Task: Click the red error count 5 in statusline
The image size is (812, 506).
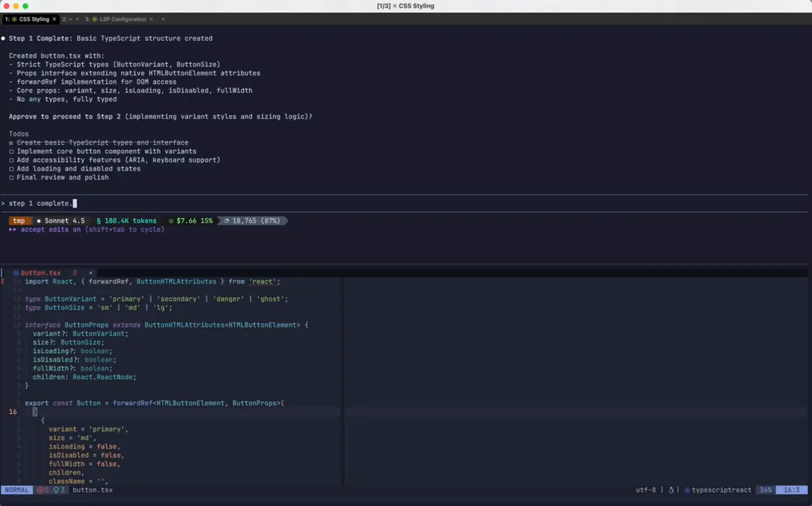Action: (43, 490)
